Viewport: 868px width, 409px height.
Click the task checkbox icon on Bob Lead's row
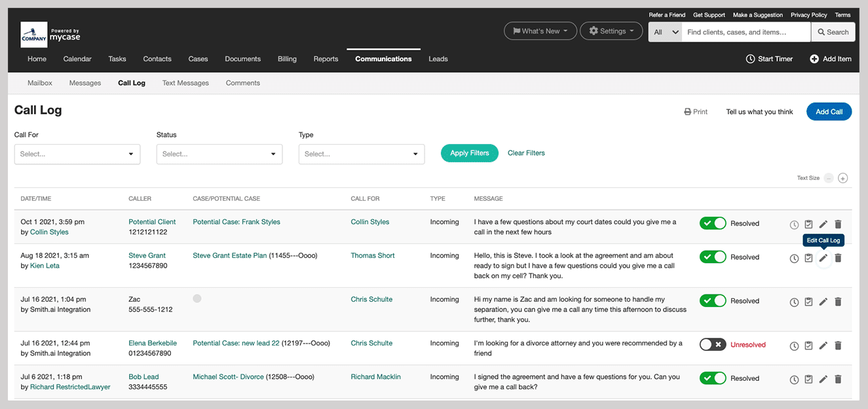[808, 379]
